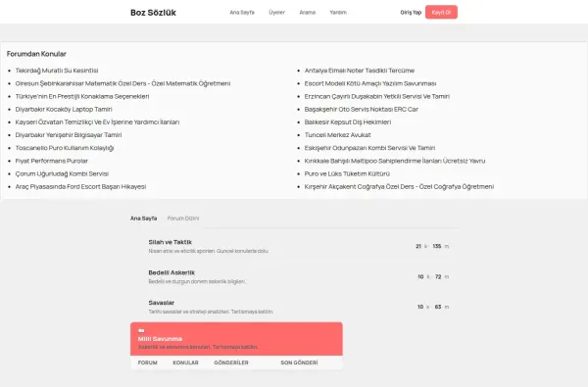
Task: Open Araç Piyasasında Ford Escort topic
Action: pyautogui.click(x=80, y=186)
